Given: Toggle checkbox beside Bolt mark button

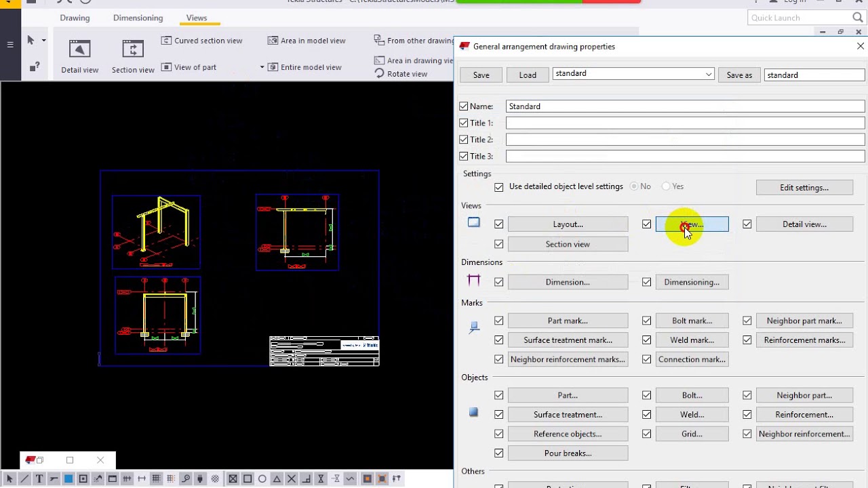Looking at the screenshot, I should coord(646,321).
